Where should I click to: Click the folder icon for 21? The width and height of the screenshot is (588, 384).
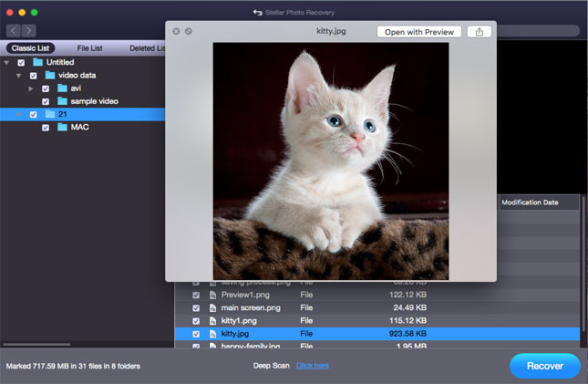[50, 114]
